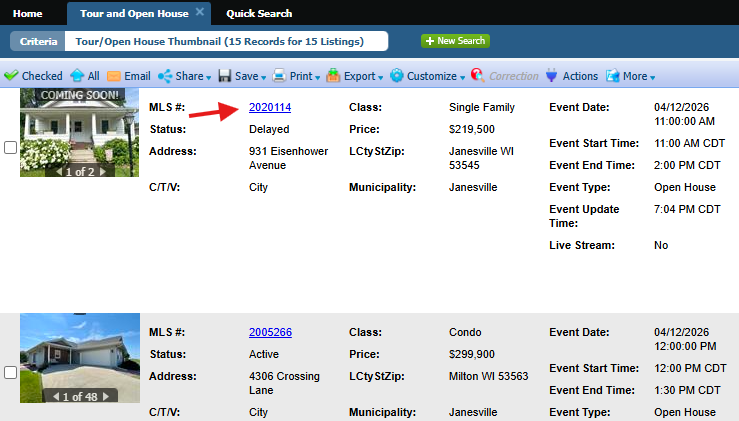The height and width of the screenshot is (421, 739).
Task: Click the Customize gear icon
Action: point(397,76)
